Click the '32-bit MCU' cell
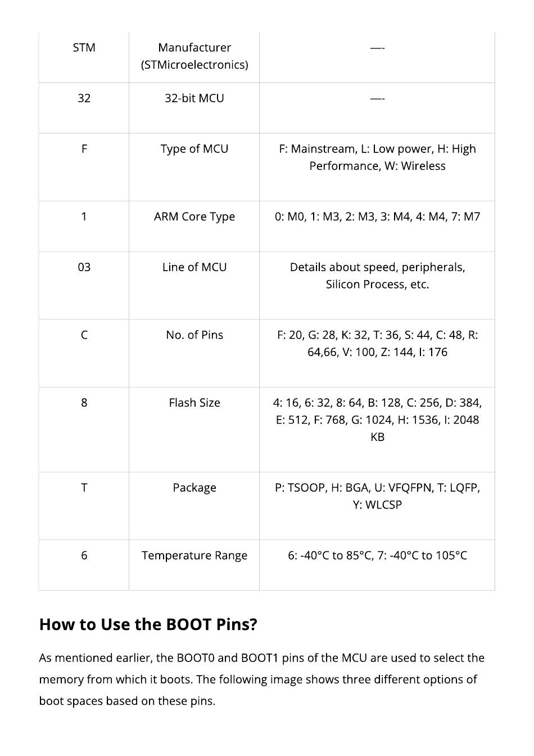Screen dimensions: 534x756 [194, 98]
